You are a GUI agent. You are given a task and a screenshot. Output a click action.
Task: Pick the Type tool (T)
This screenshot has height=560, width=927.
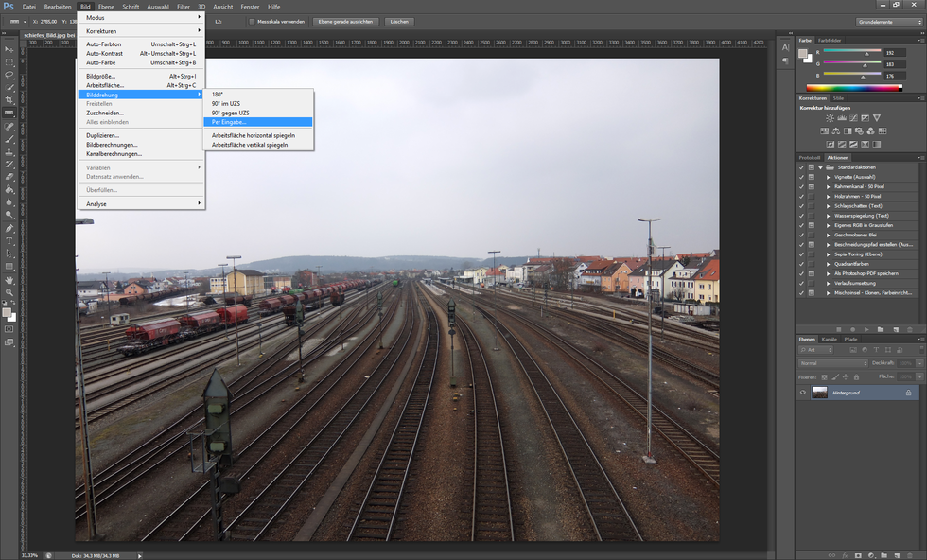click(9, 240)
